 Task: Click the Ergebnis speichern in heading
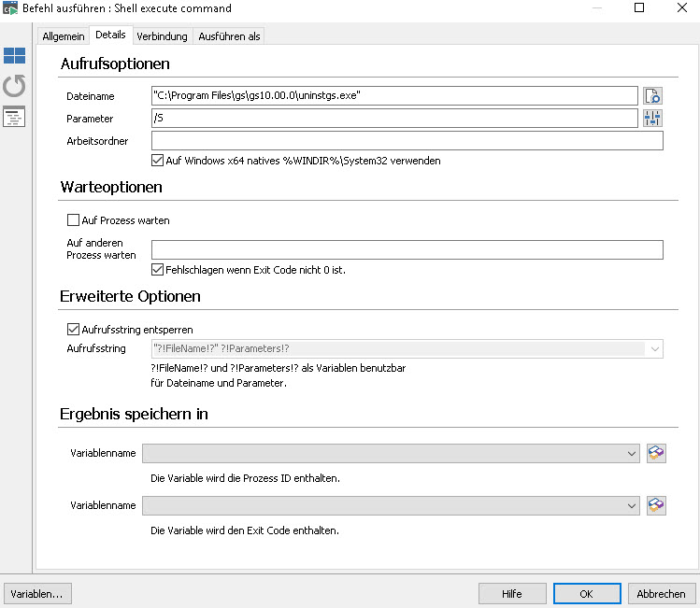pyautogui.click(x=134, y=414)
